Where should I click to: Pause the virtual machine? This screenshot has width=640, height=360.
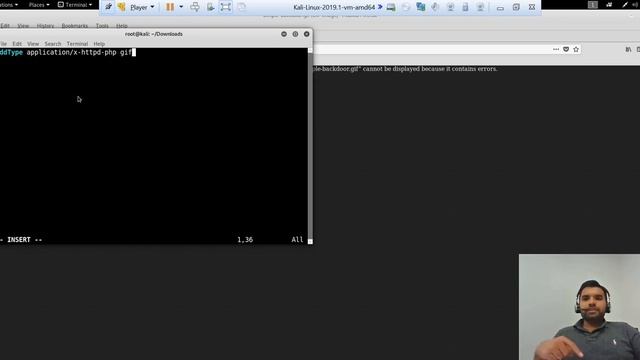pos(170,7)
